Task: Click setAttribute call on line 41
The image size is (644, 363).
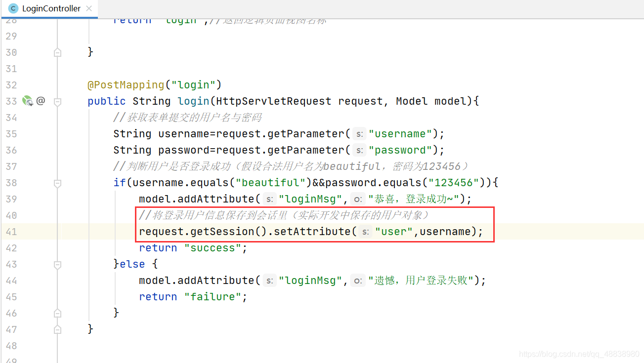Action: pos(312,232)
